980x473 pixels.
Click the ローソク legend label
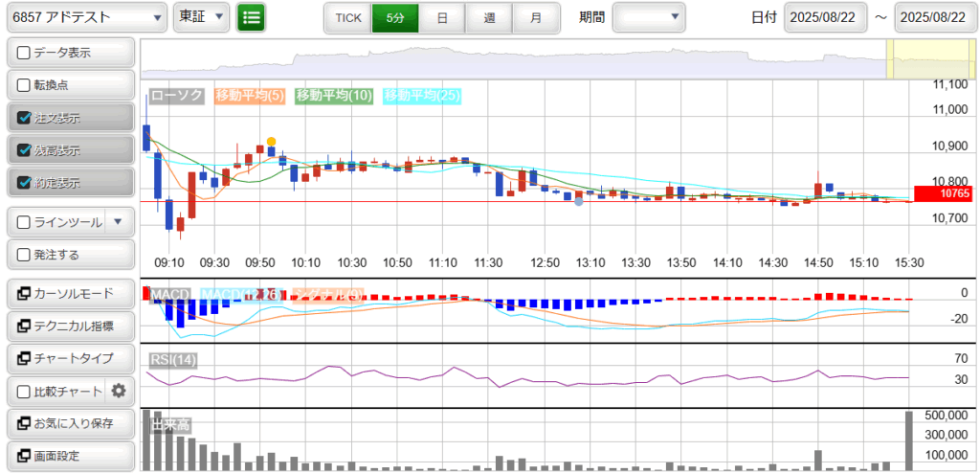pyautogui.click(x=177, y=96)
